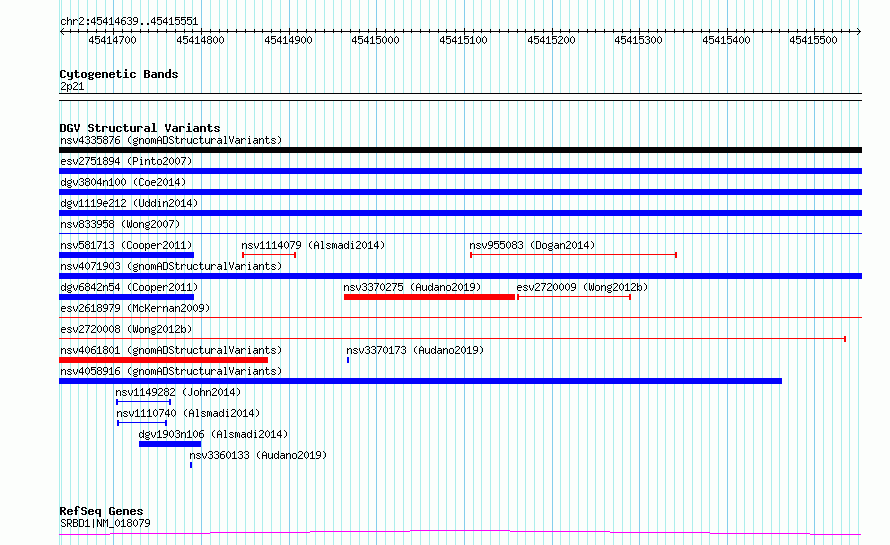
Task: Click ruler position 45415200
Action: point(551,40)
